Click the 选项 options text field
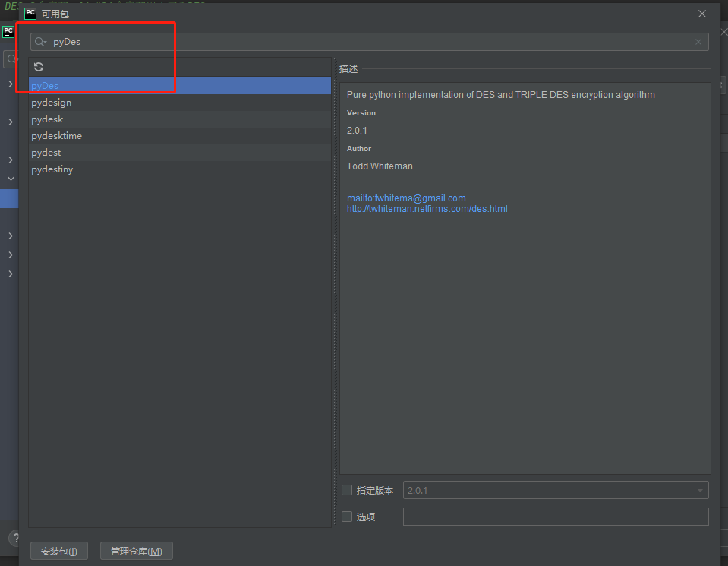Screen dimensions: 728x566 (x=556, y=517)
